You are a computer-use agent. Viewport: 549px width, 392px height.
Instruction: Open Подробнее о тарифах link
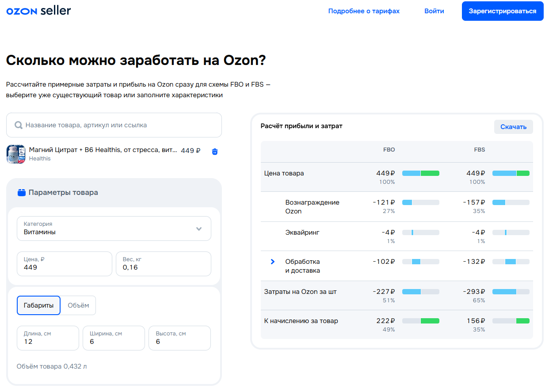point(364,11)
